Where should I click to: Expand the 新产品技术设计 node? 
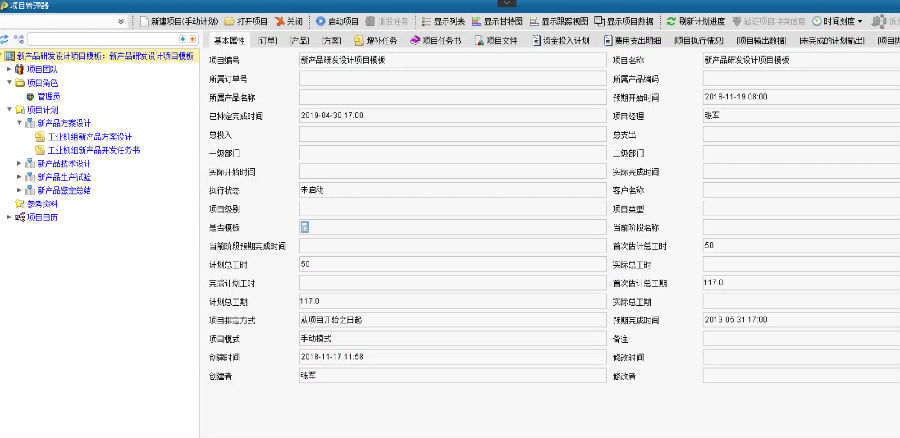click(x=19, y=164)
